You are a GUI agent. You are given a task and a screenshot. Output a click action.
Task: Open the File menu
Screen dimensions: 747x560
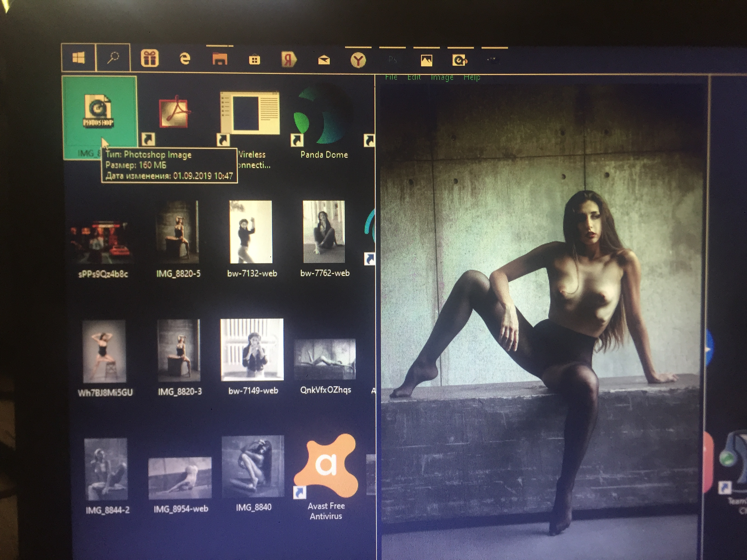click(391, 77)
